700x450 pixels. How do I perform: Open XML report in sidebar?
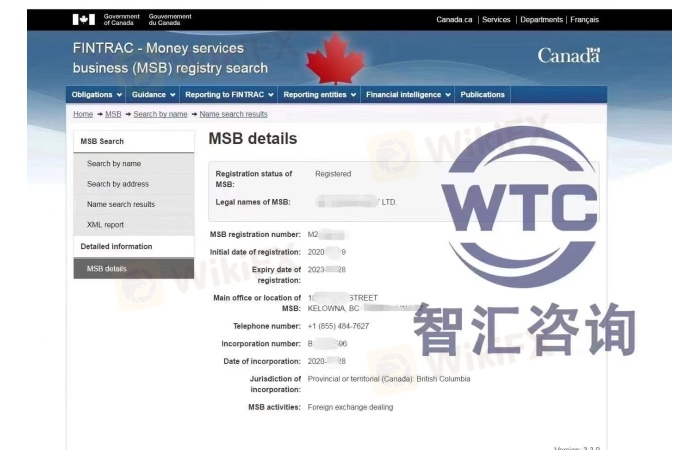point(105,225)
